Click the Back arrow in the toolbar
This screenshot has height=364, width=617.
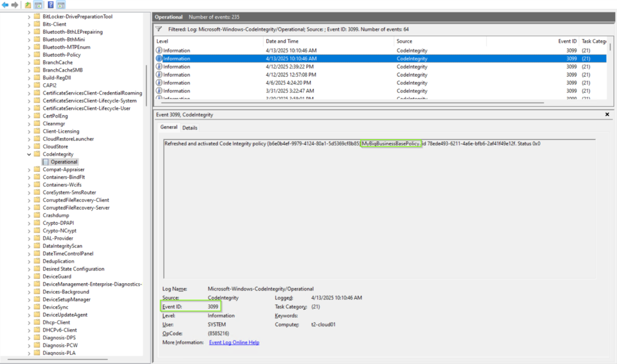5,5
